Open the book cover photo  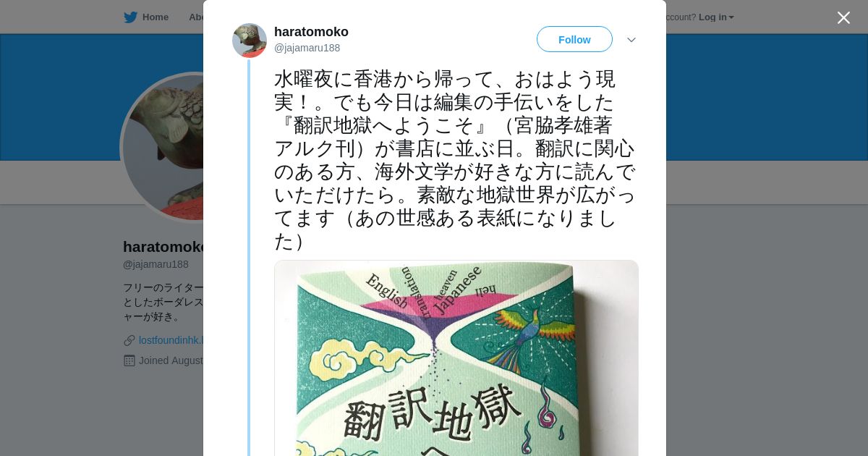click(x=456, y=358)
